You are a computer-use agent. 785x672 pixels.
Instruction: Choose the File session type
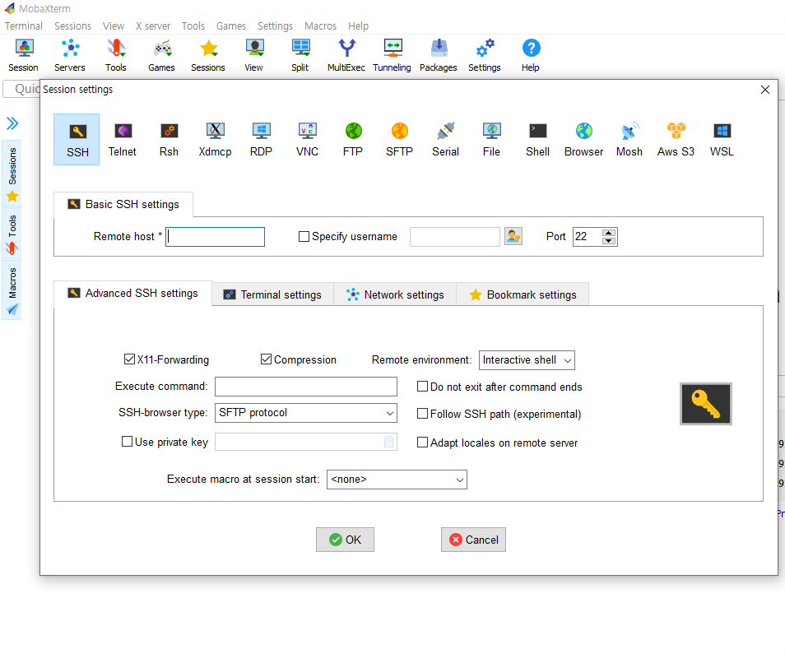point(491,139)
